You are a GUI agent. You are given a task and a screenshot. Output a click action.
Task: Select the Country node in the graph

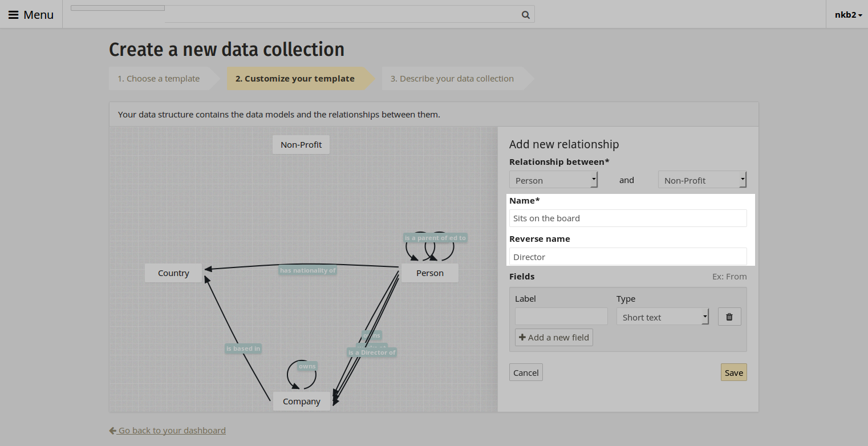(173, 273)
